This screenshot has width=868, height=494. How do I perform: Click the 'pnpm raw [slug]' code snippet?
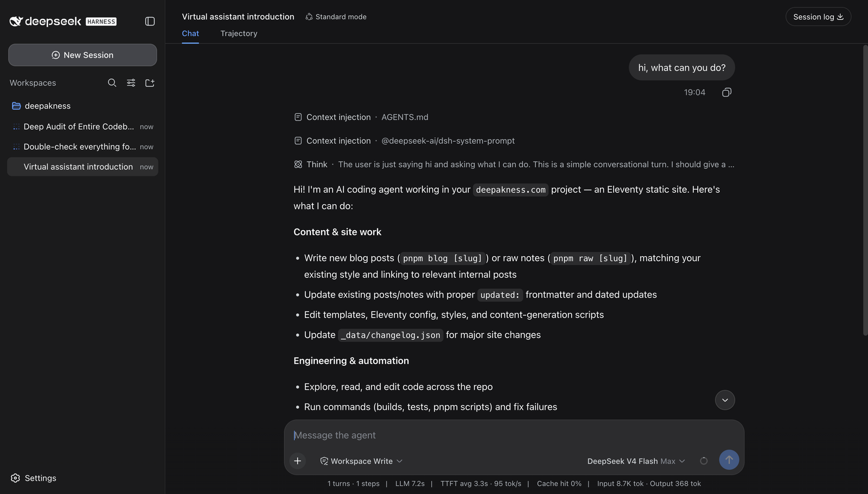[x=590, y=258]
